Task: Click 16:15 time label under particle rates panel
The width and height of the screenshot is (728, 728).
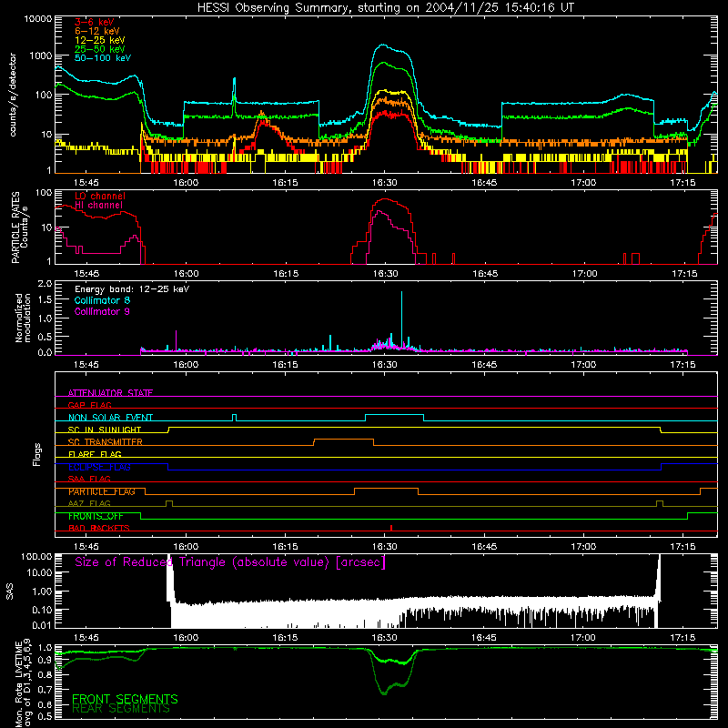Action: pyautogui.click(x=285, y=274)
